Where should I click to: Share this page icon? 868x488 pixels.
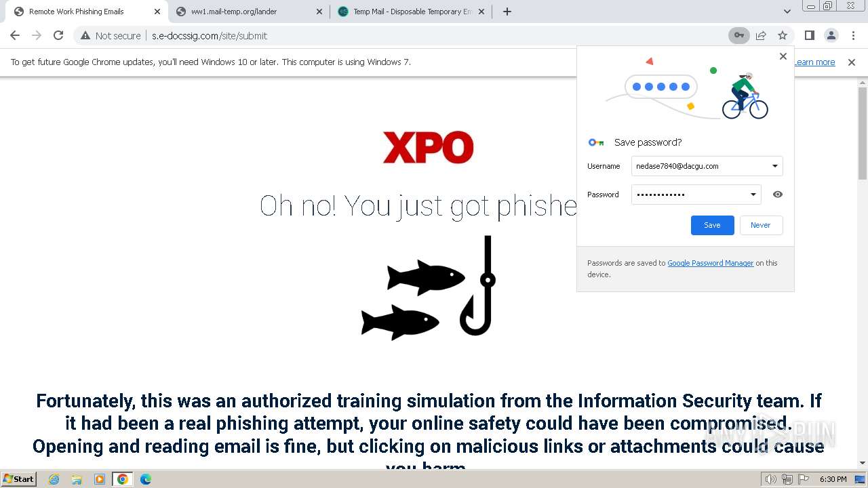click(761, 35)
